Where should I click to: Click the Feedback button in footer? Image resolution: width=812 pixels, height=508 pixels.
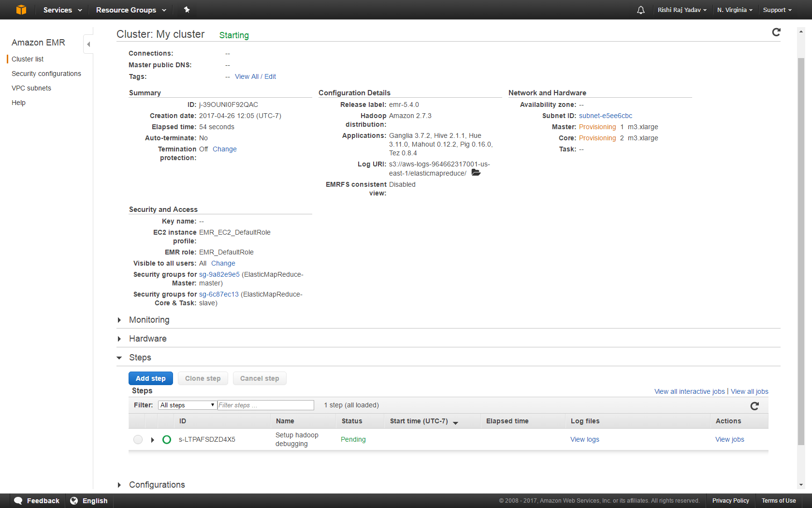(x=37, y=501)
